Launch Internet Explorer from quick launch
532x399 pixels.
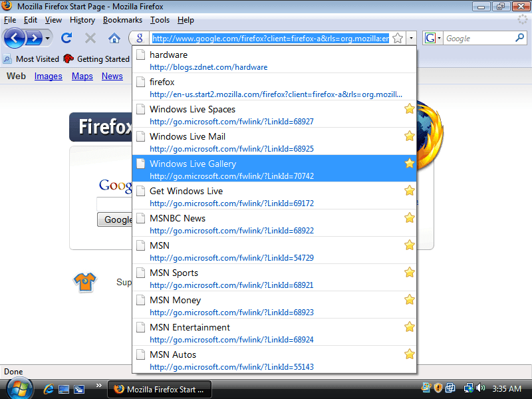click(x=49, y=389)
